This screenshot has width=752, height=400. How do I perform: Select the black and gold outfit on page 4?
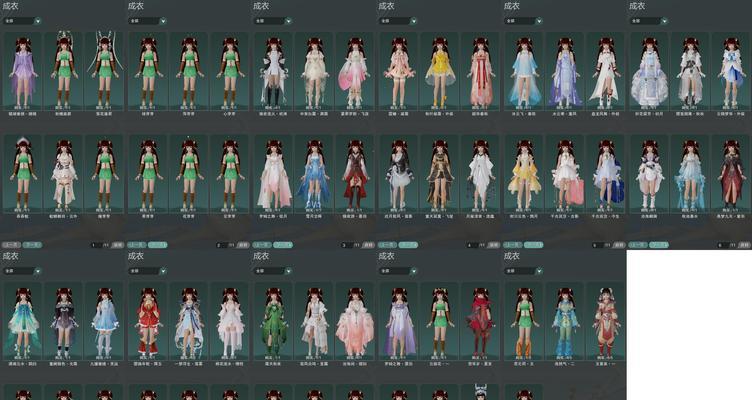440,174
